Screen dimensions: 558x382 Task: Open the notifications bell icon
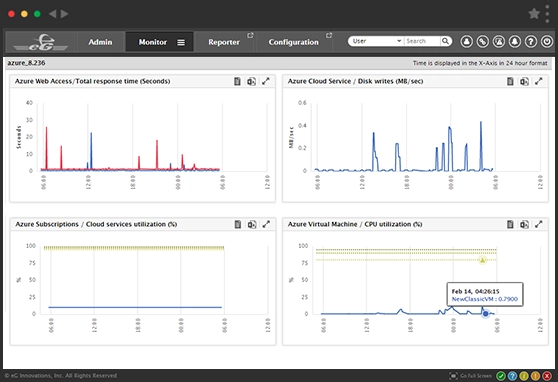point(515,41)
